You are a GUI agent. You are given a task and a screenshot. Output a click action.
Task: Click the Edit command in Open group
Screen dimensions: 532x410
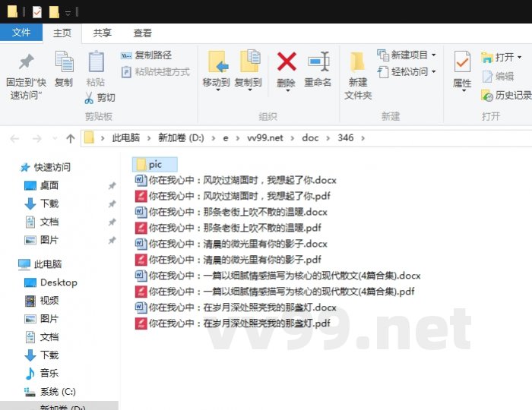coord(498,77)
